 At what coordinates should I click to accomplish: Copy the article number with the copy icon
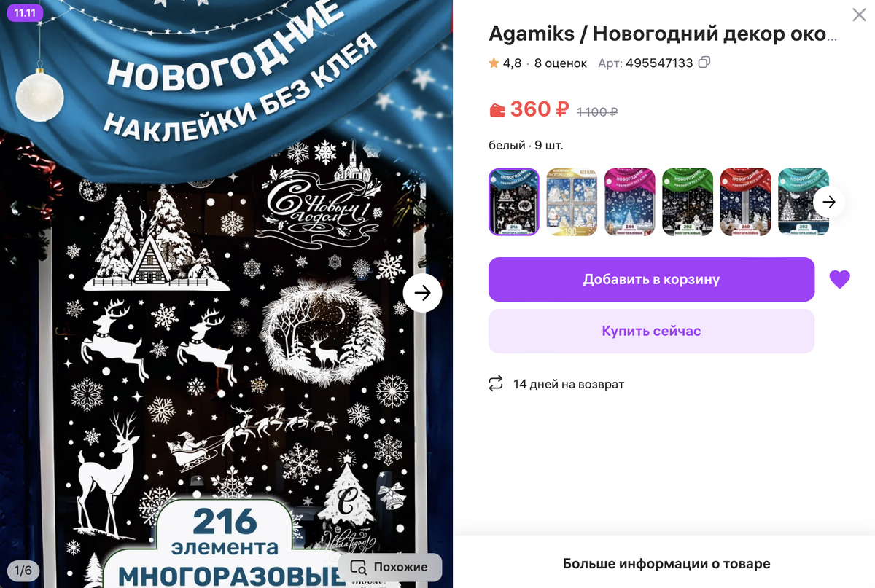point(704,63)
